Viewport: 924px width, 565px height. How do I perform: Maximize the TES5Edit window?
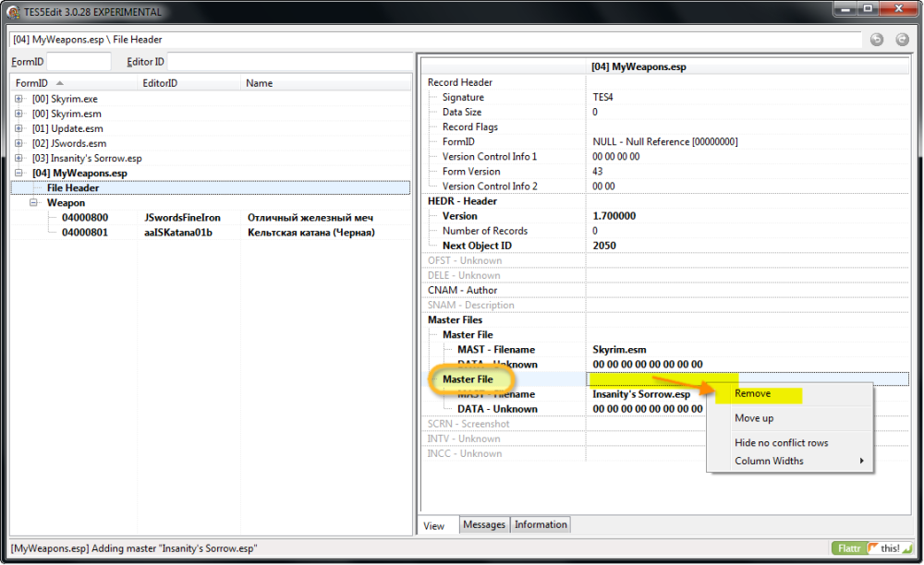[x=868, y=8]
